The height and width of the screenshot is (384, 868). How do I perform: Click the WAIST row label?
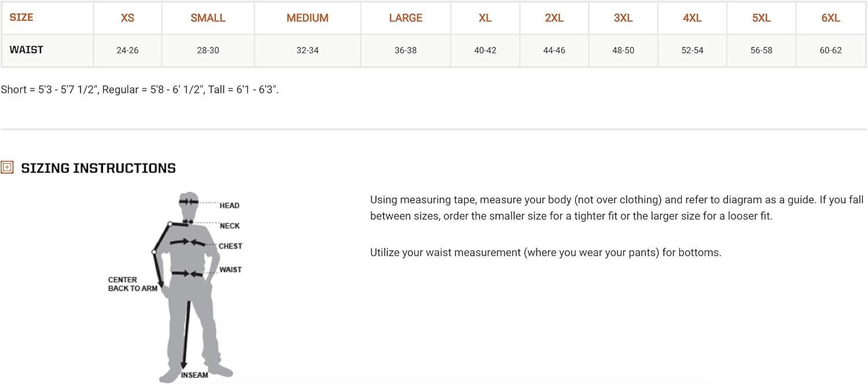click(x=27, y=50)
